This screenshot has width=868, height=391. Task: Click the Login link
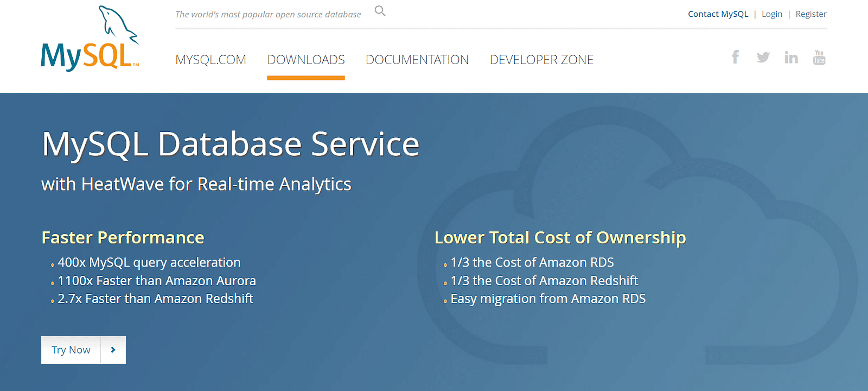[772, 14]
